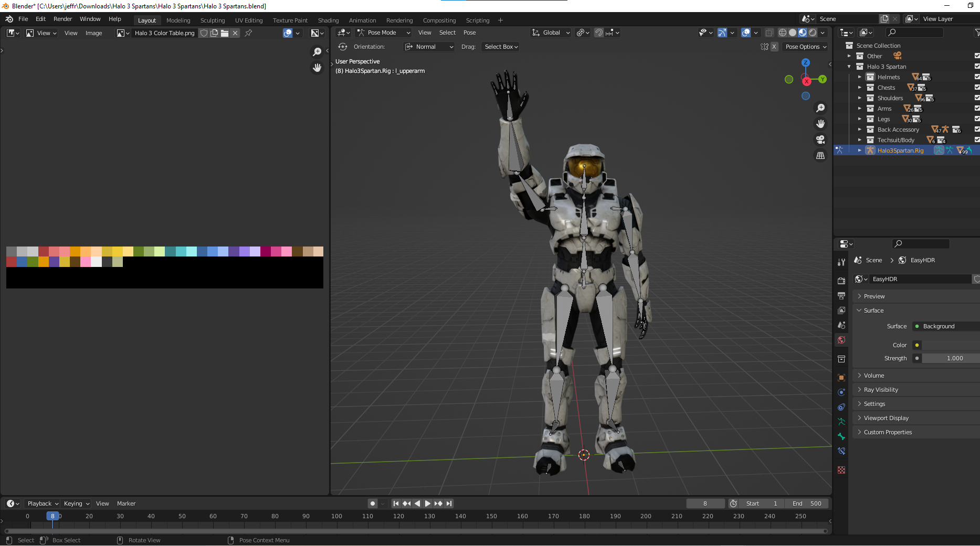Open the World properties tab

click(841, 340)
